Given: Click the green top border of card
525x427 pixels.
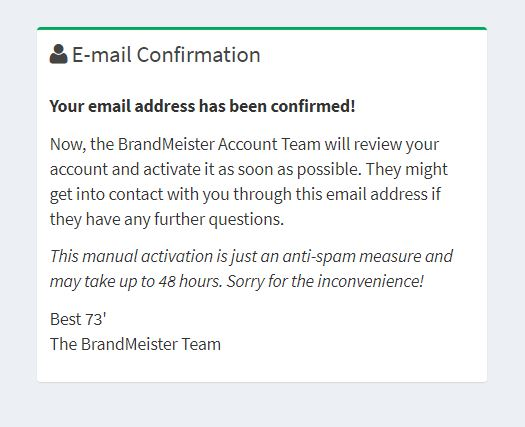Looking at the screenshot, I should [x=262, y=28].
